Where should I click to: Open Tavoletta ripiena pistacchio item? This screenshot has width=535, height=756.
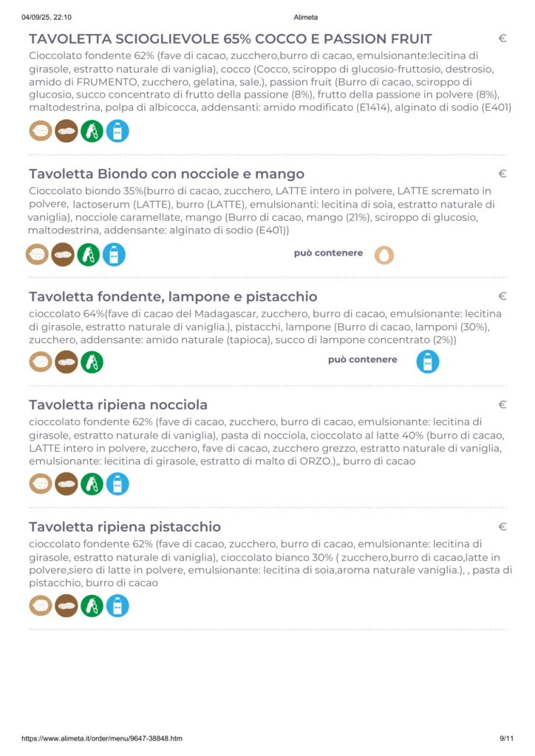coord(125,527)
